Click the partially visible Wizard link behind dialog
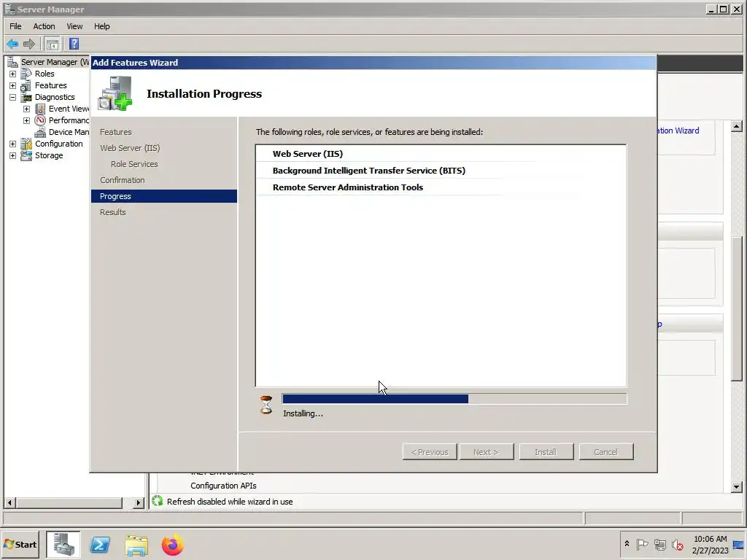This screenshot has height=560, width=747. pyautogui.click(x=678, y=131)
